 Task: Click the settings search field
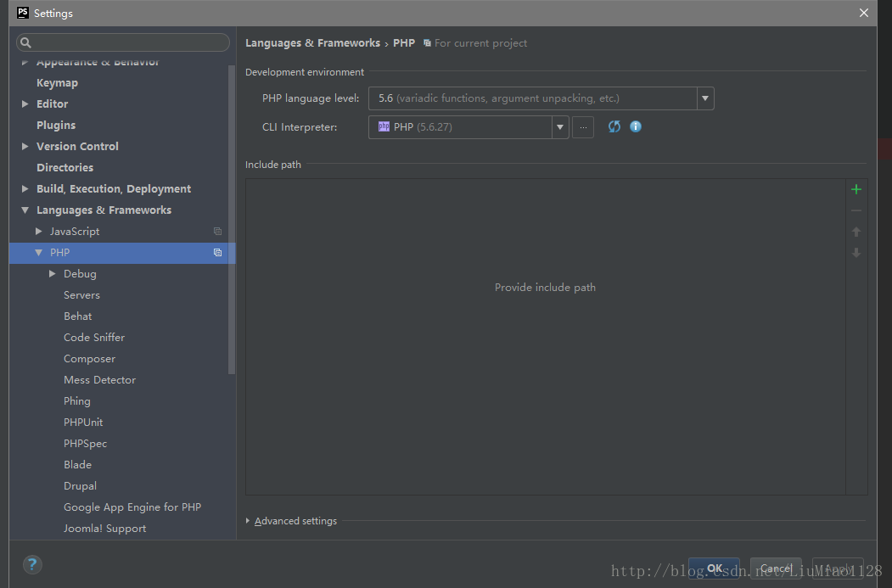(x=123, y=42)
